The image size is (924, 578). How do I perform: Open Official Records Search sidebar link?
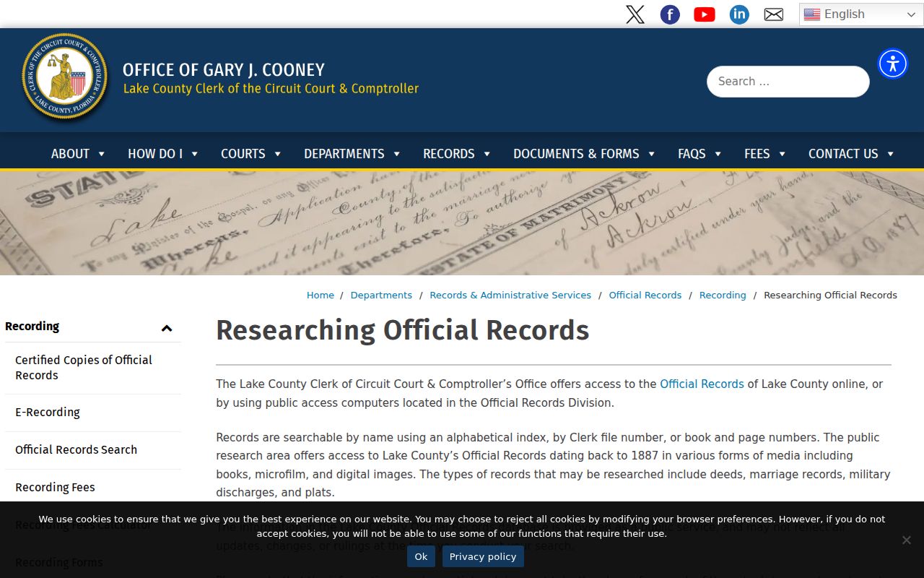(93, 450)
